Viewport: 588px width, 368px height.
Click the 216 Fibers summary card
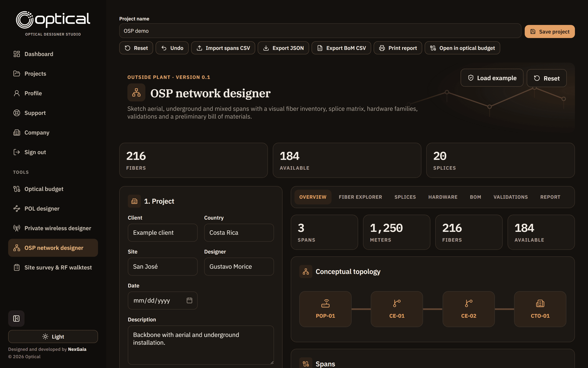pos(193,160)
